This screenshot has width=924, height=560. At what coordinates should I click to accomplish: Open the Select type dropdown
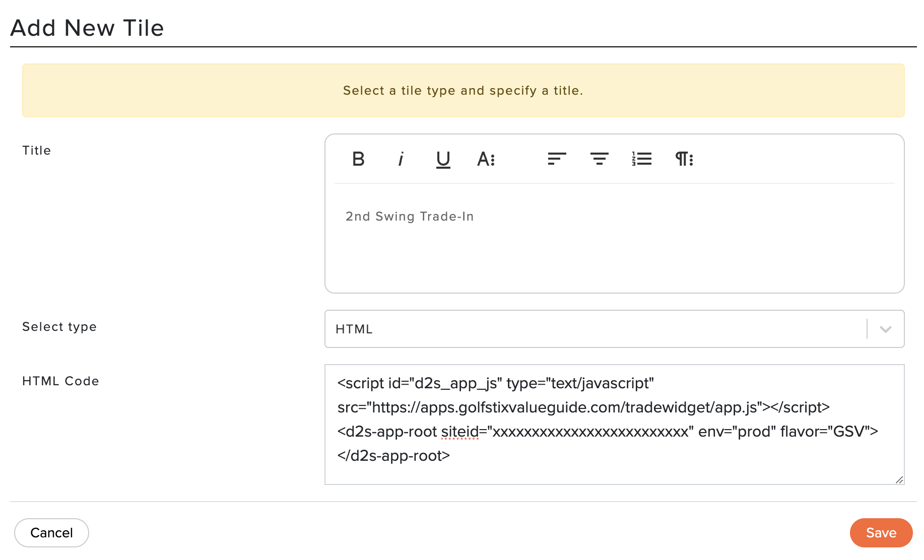[614, 329]
